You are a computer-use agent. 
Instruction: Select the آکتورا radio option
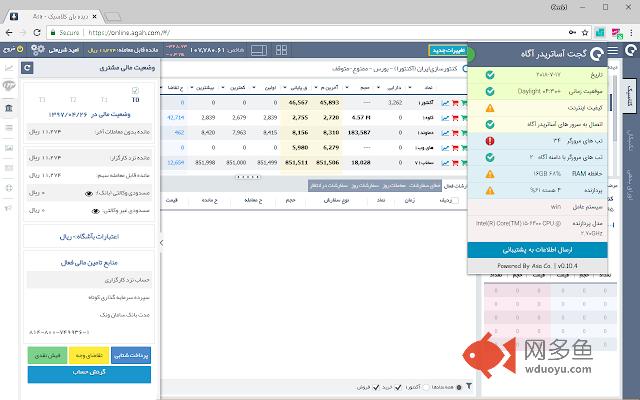pos(426,387)
